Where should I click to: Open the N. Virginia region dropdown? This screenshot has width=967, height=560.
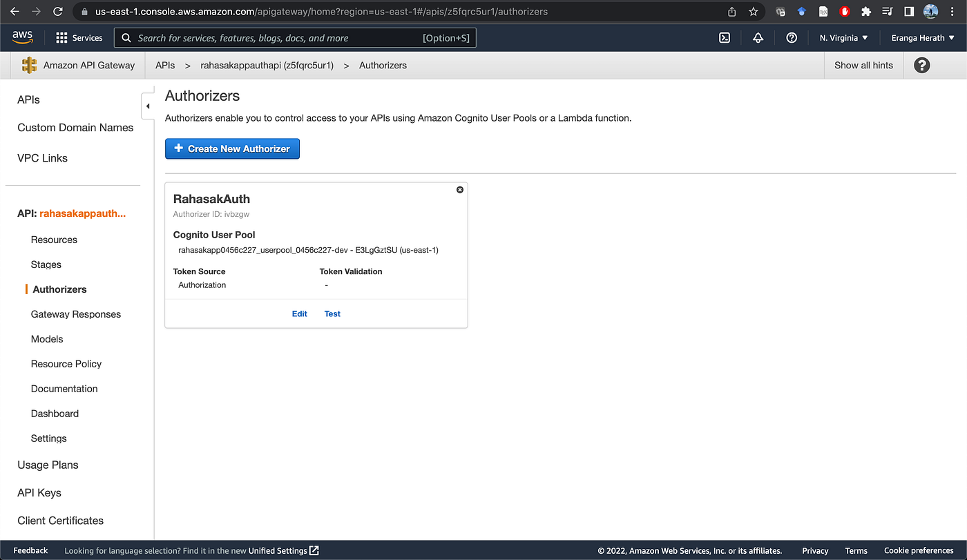pos(843,38)
